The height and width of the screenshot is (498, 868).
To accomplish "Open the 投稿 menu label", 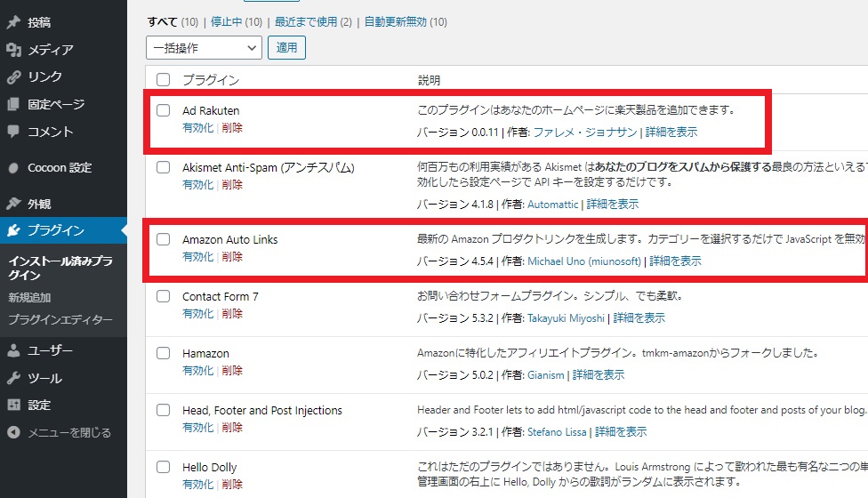I will 39,22.
